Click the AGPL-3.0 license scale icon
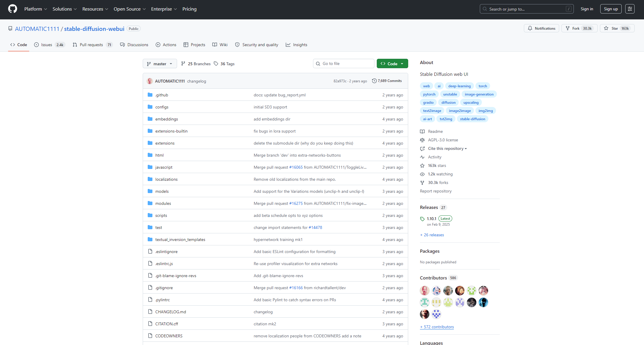The height and width of the screenshot is (345, 644). coord(422,140)
